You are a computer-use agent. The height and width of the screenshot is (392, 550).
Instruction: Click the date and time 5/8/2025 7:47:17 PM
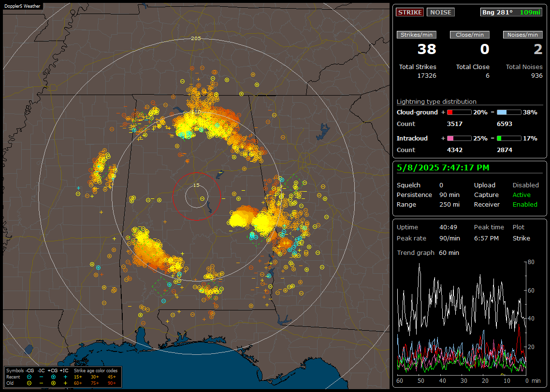point(443,168)
